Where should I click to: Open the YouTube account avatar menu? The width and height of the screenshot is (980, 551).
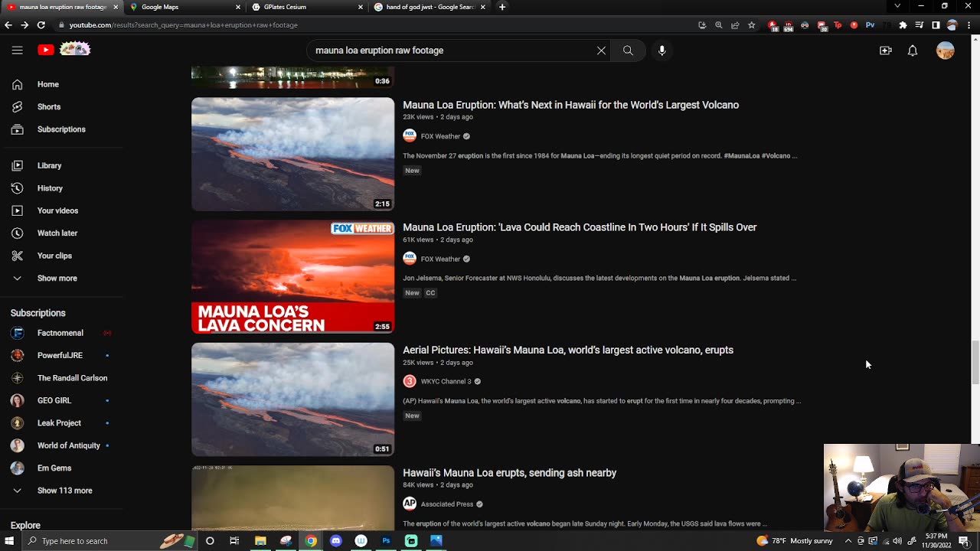pos(946,51)
